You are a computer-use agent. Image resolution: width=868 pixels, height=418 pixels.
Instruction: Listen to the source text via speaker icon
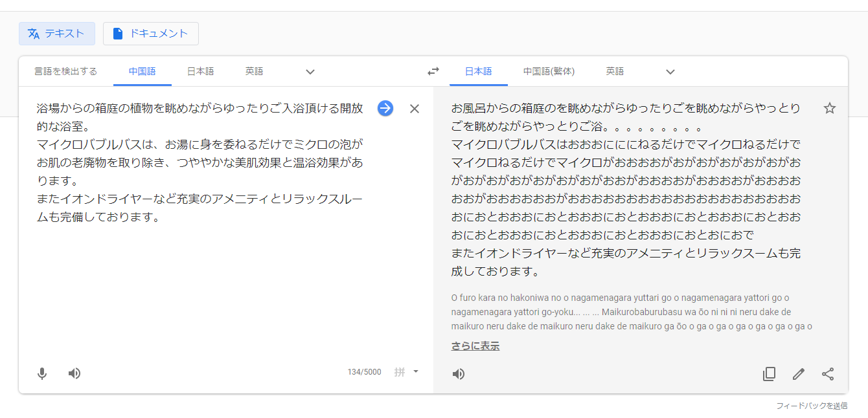74,373
